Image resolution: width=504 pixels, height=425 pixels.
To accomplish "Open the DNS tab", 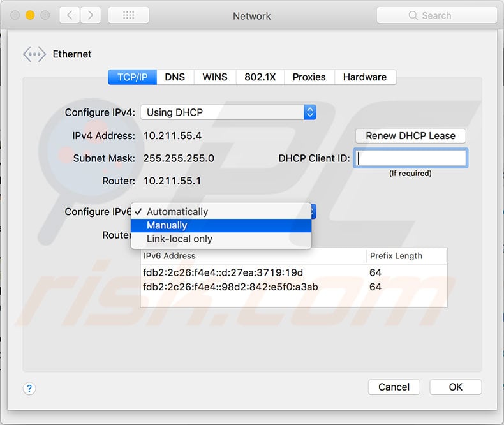I will [175, 77].
